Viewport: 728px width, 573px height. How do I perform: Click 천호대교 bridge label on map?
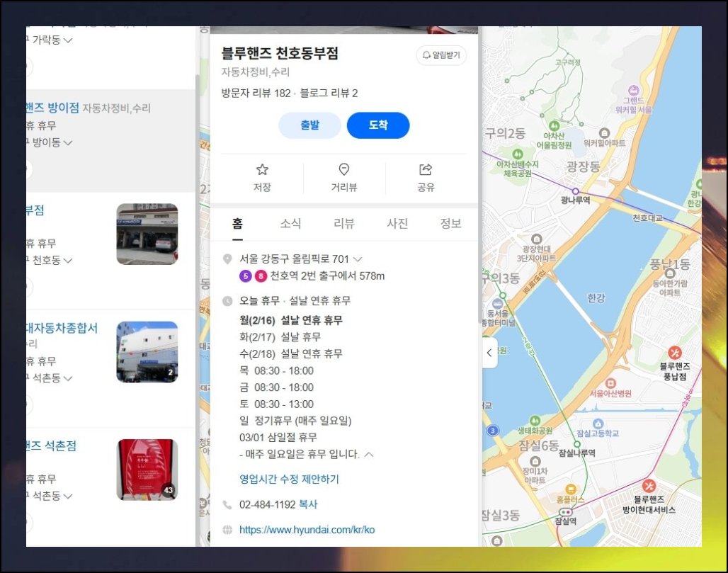pos(648,218)
